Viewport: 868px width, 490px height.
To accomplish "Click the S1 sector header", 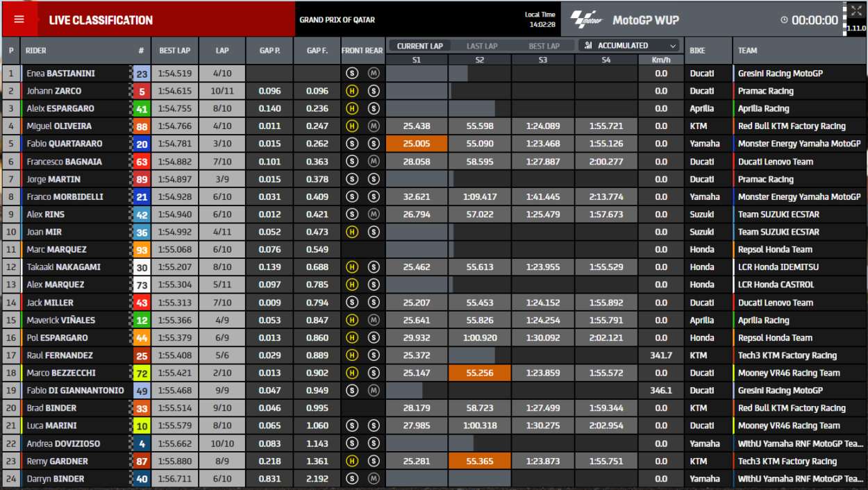I will pyautogui.click(x=417, y=60).
